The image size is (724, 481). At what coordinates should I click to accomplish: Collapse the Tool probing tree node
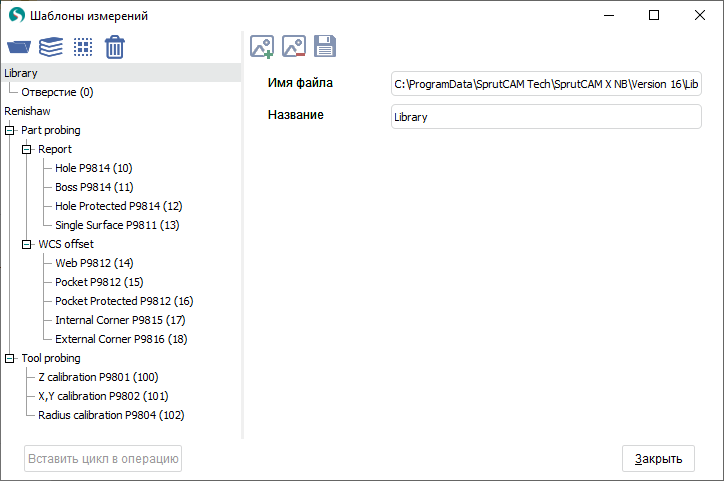pyautogui.click(x=10, y=358)
